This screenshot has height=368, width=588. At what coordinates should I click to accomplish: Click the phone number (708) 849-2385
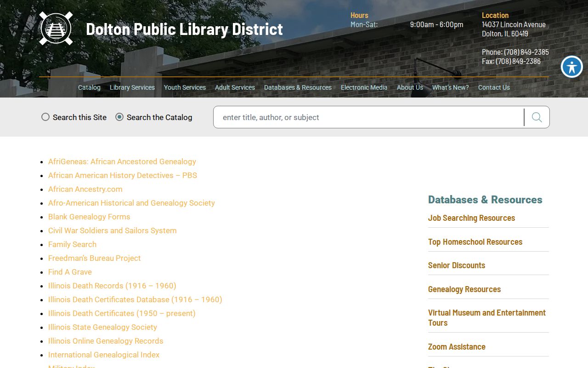click(x=526, y=52)
